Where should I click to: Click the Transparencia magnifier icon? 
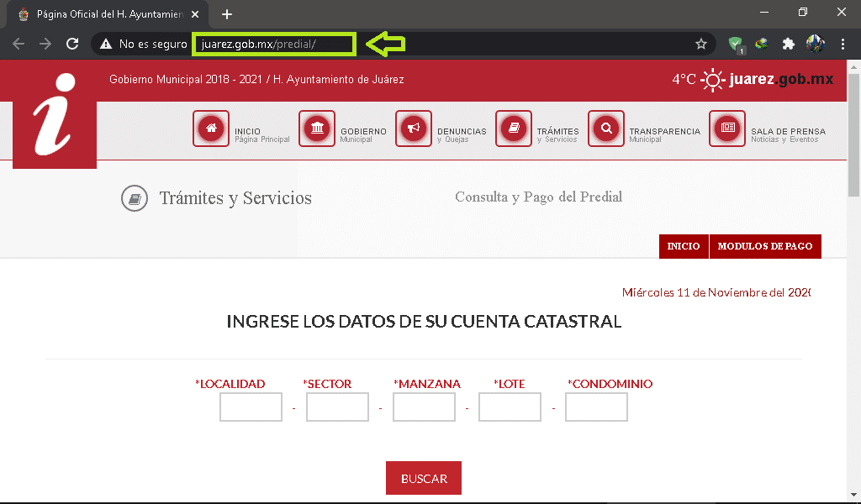point(606,129)
